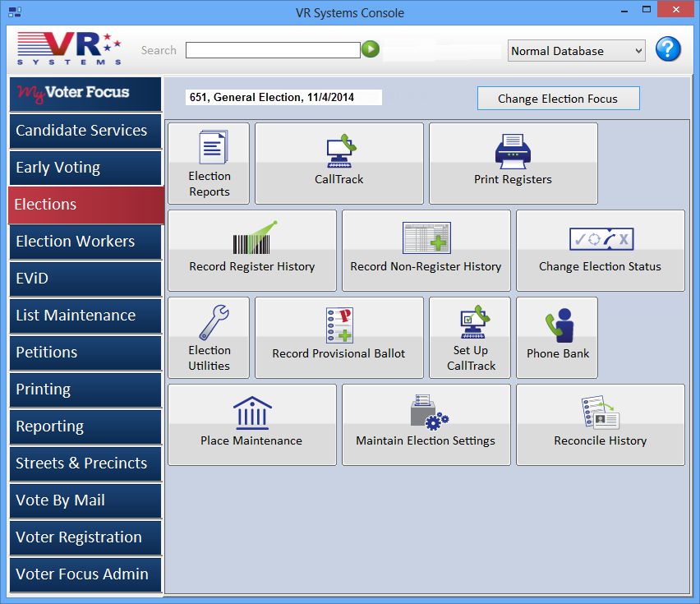Expand the Normal Database dropdown
Screen dimensions: 700x604
(x=576, y=51)
